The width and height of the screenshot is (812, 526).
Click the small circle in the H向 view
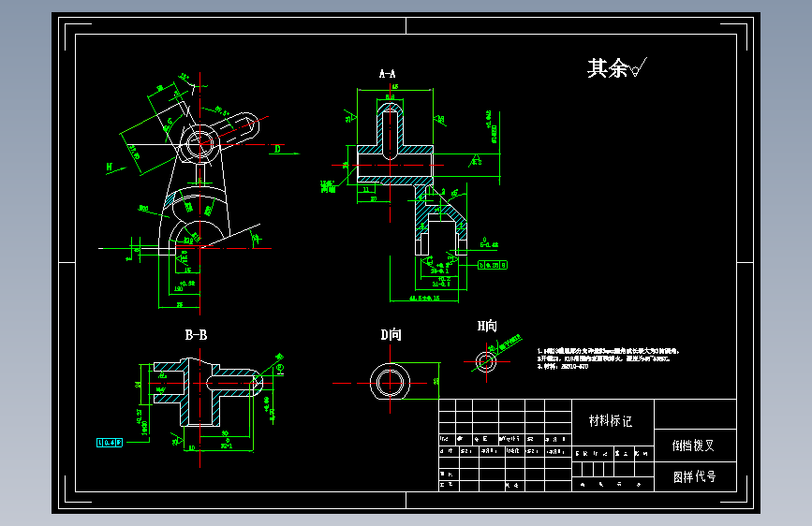(486, 361)
